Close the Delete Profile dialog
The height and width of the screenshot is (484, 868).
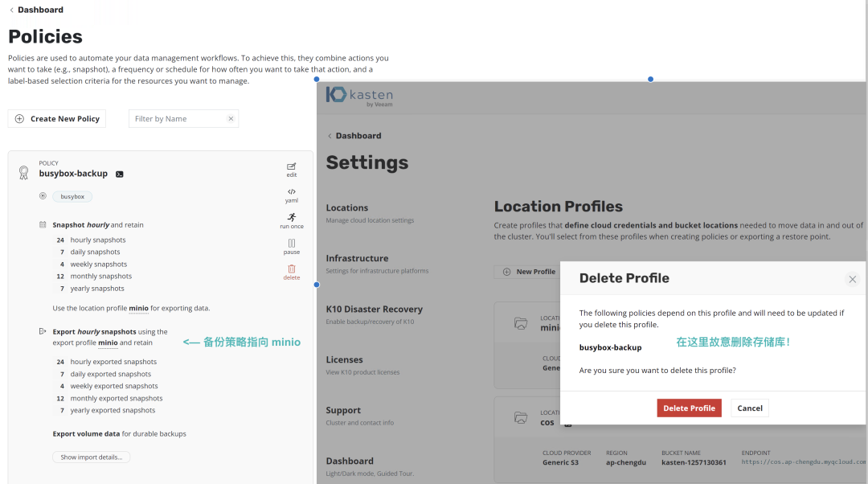coord(853,279)
